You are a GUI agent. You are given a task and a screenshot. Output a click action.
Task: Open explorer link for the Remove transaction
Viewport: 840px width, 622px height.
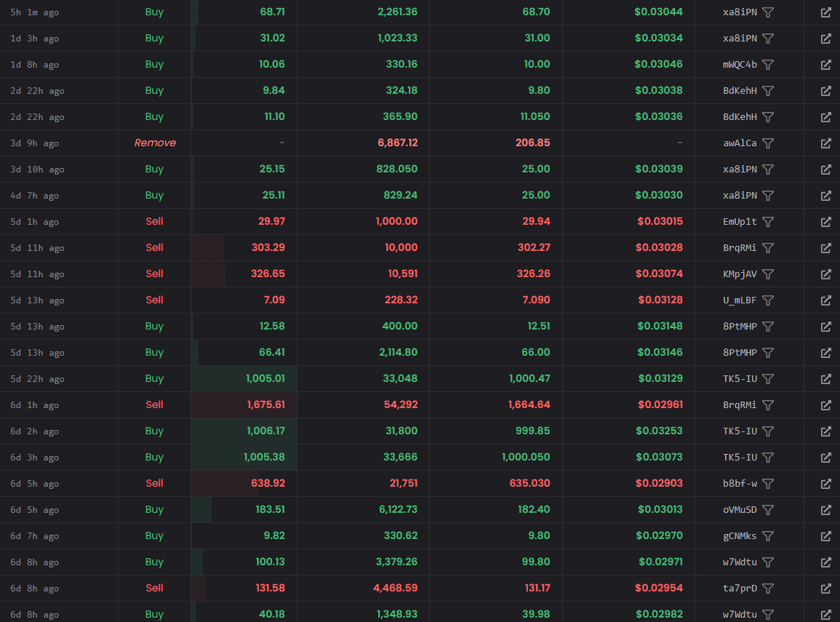pyautogui.click(x=825, y=143)
